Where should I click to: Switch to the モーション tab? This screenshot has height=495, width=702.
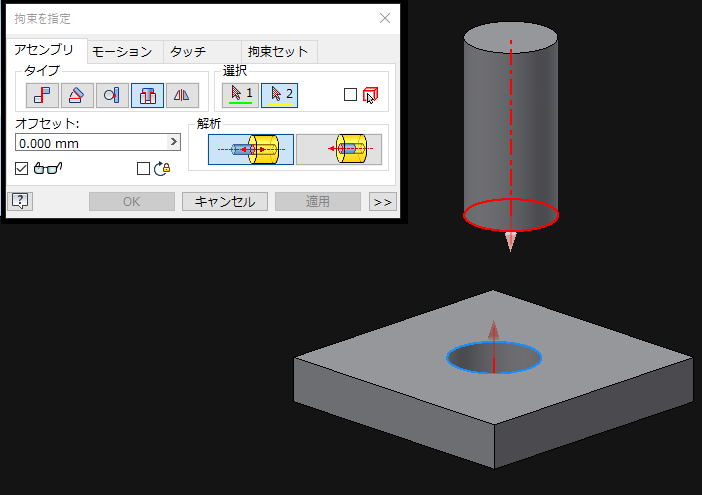click(x=121, y=52)
